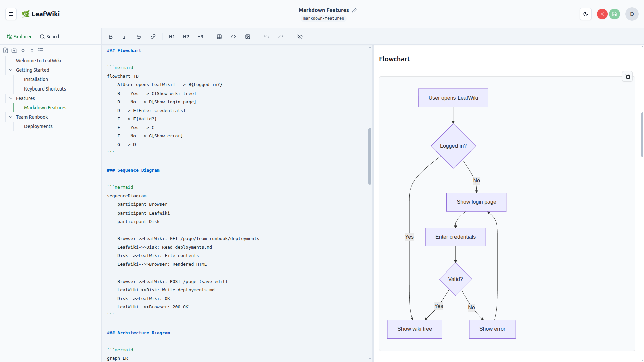Place cursor on the '### Flowchart' source line
Image resolution: width=644 pixels, height=362 pixels.
click(x=124, y=51)
